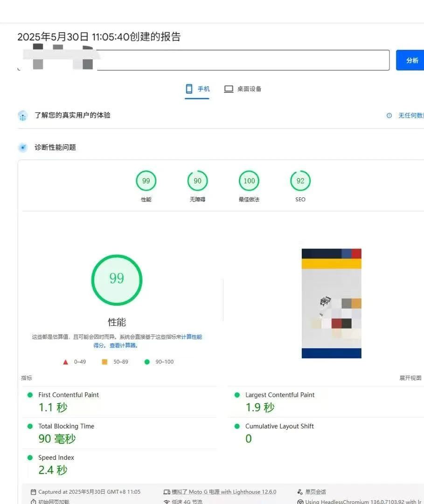Viewport: 424px width, 504px height.
Task: Click the SEO score gauge showing 92
Action: coord(300,181)
